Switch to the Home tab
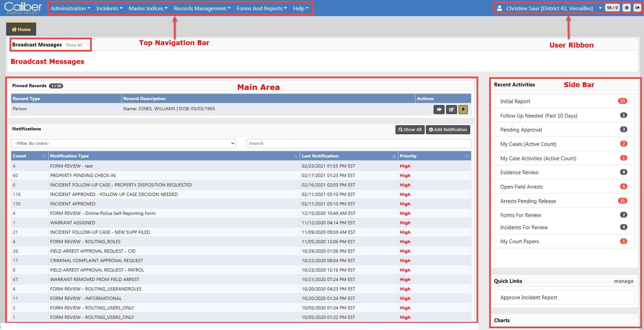This screenshot has height=330, width=644. click(21, 29)
